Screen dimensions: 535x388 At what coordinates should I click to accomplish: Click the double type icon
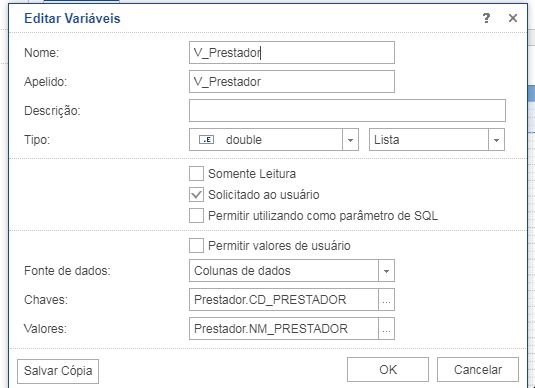pos(206,140)
